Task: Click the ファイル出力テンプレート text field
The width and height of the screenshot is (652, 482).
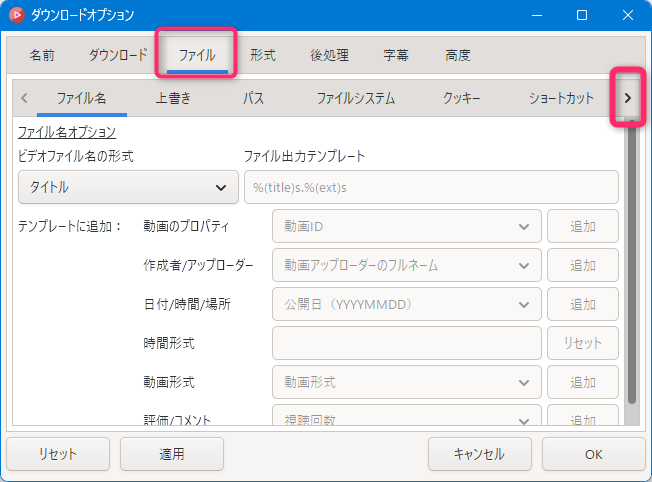Action: (x=431, y=187)
